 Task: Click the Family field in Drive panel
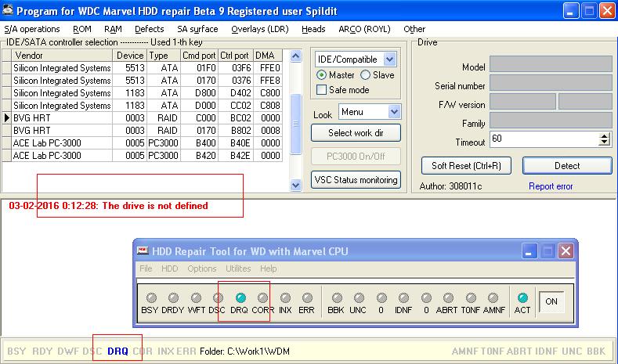point(551,120)
